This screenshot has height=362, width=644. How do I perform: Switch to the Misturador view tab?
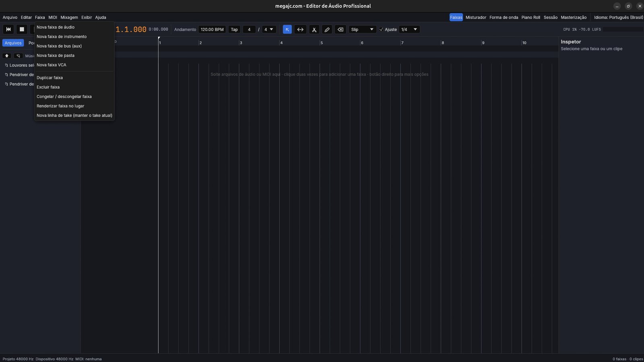[476, 17]
